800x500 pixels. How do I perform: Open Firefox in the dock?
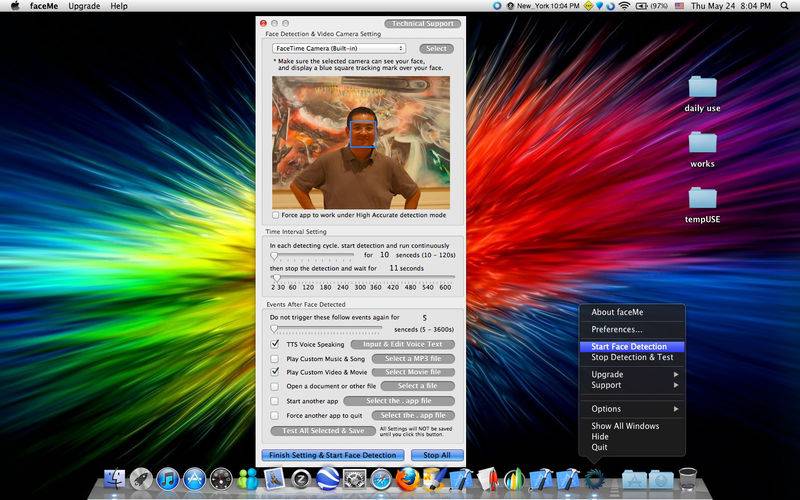click(407, 479)
